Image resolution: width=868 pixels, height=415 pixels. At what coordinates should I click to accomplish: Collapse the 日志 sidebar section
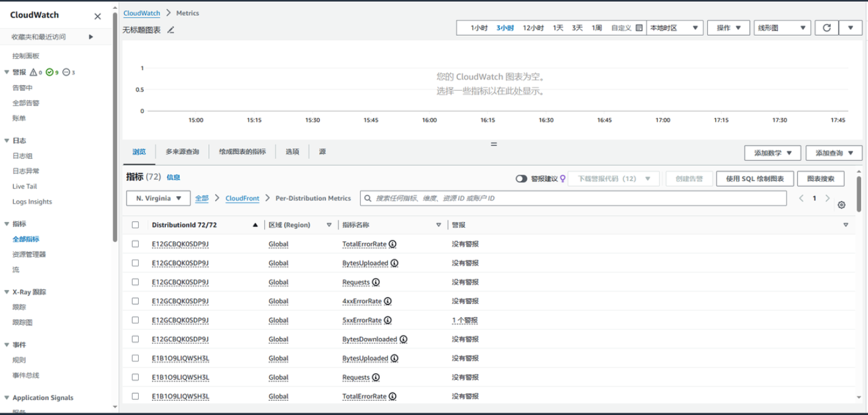tap(7, 141)
